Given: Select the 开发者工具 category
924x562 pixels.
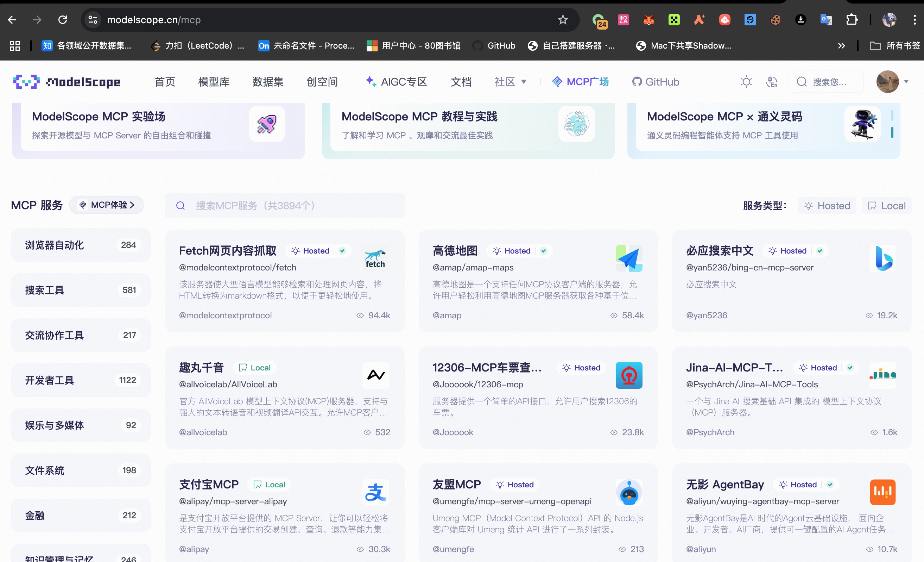Looking at the screenshot, I should (81, 380).
